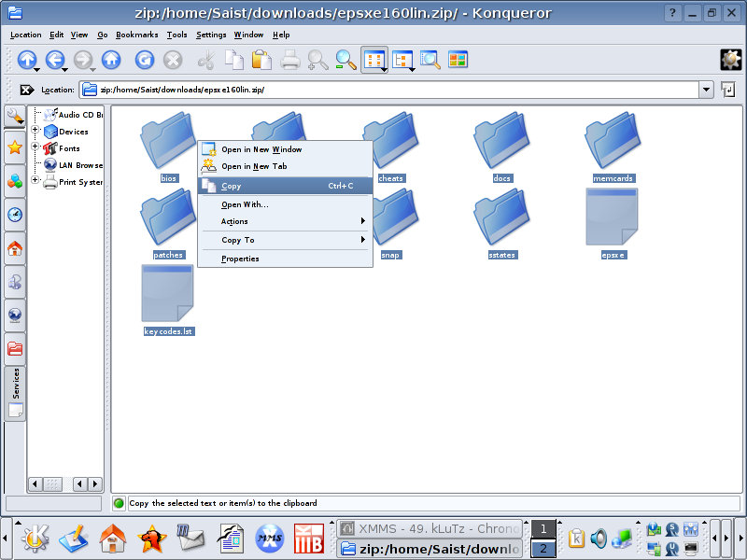Open the Home Folder sidebar tab
Viewport: 747px width, 560px height.
pos(15,249)
